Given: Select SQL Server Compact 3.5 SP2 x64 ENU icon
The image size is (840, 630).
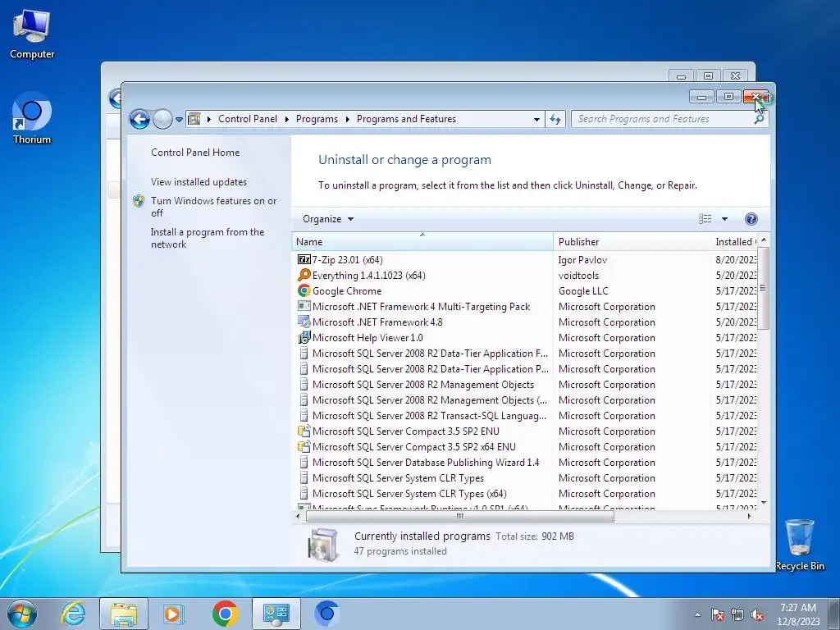Looking at the screenshot, I should point(304,446).
